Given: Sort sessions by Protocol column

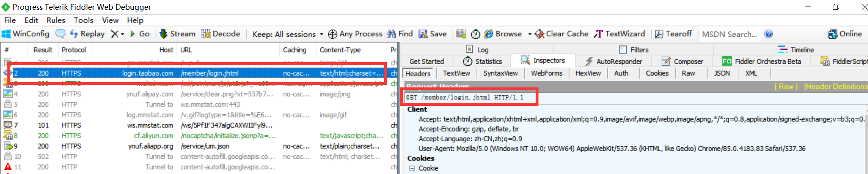Looking at the screenshot, I should (x=74, y=50).
